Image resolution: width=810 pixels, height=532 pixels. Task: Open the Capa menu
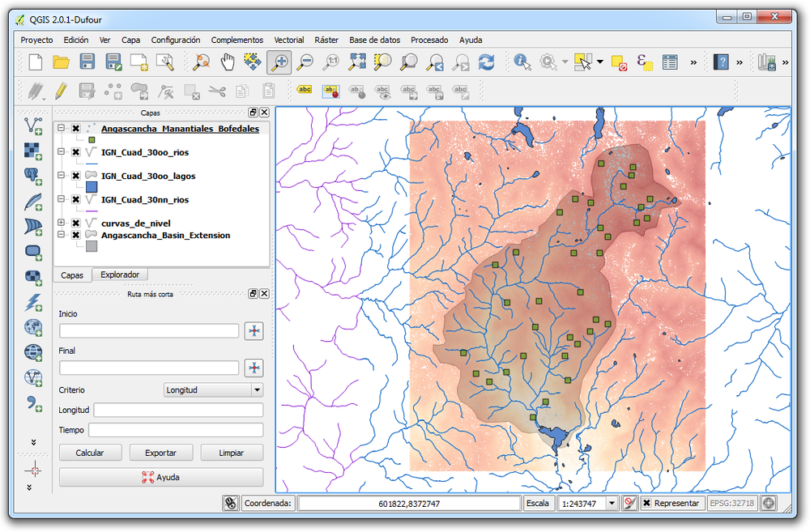click(x=130, y=40)
